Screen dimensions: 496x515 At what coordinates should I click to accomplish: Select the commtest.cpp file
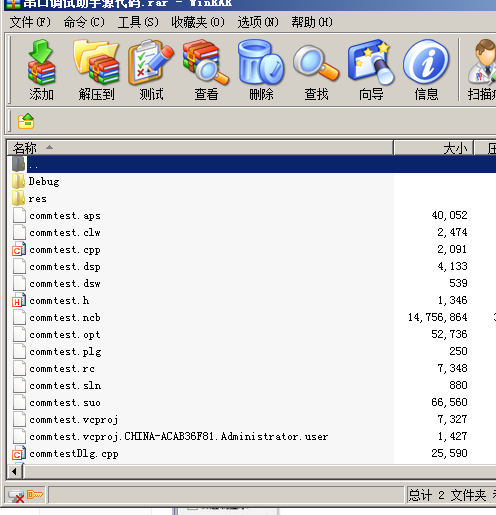(x=65, y=250)
